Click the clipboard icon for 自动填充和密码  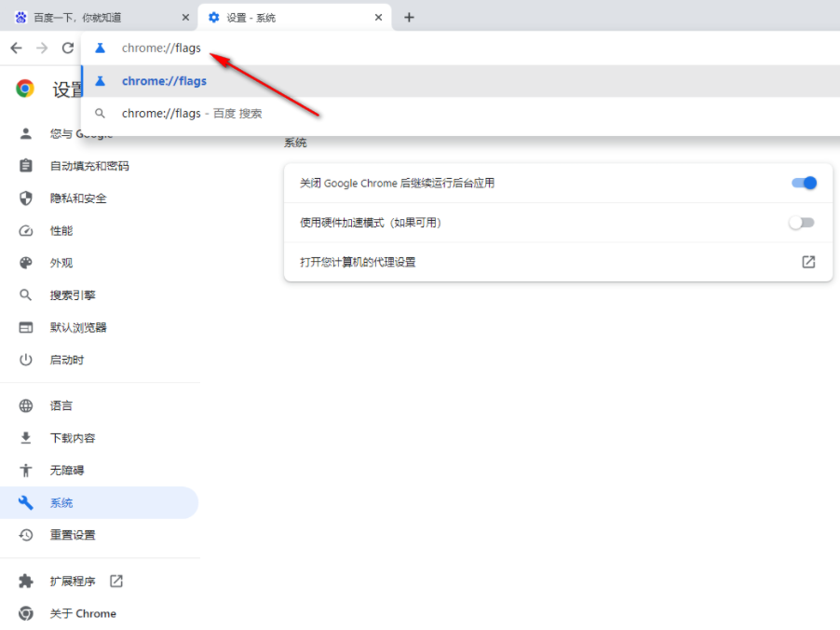(26, 166)
